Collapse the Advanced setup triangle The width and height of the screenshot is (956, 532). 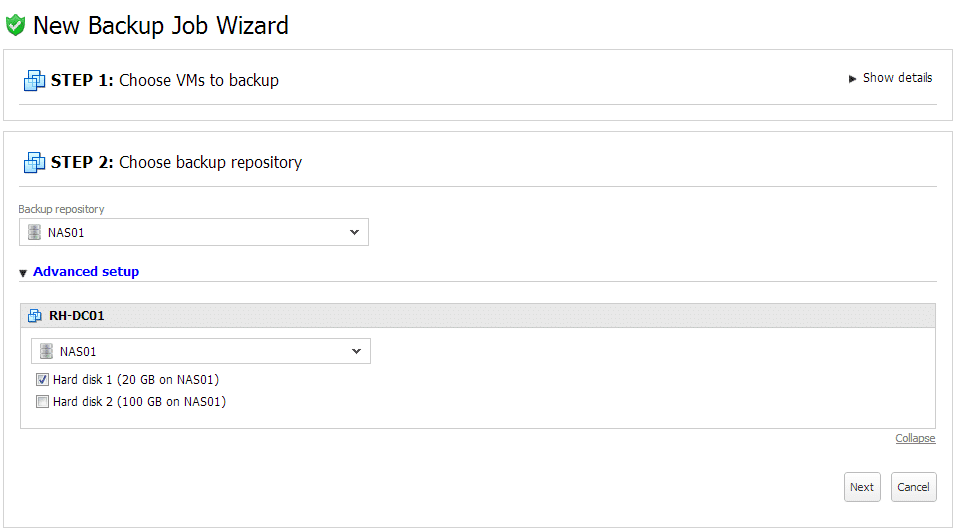[x=23, y=273]
